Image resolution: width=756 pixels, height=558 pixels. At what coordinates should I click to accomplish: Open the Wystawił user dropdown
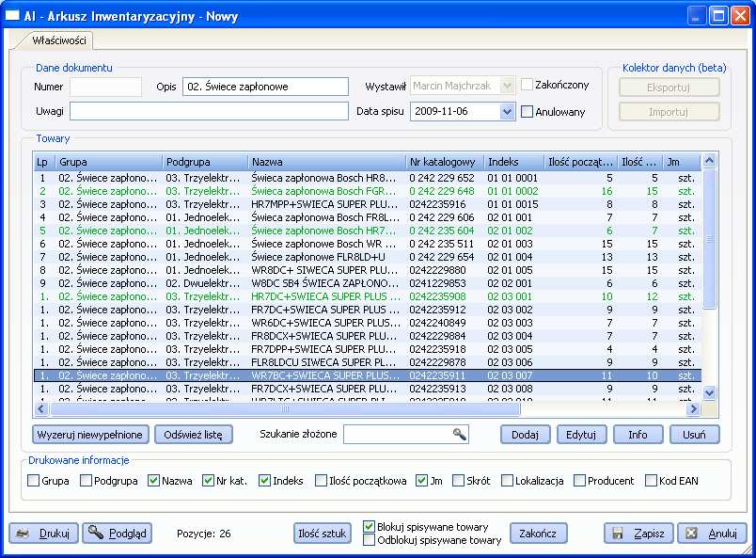(x=506, y=86)
